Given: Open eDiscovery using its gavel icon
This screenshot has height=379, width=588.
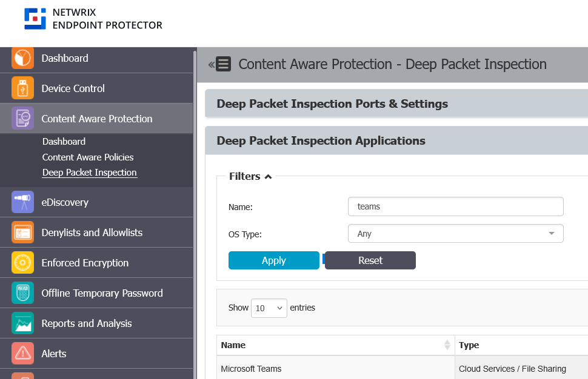Looking at the screenshot, I should pyautogui.click(x=22, y=202).
